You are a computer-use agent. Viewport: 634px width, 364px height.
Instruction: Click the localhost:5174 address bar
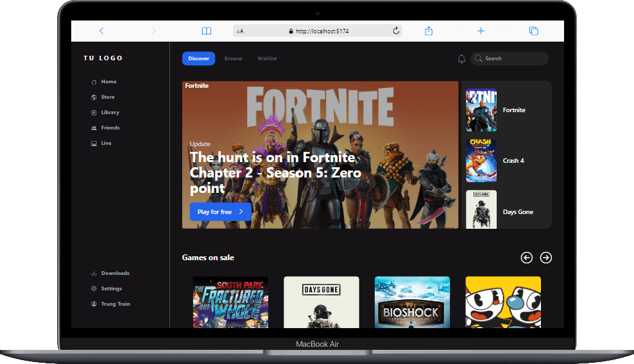click(x=318, y=31)
